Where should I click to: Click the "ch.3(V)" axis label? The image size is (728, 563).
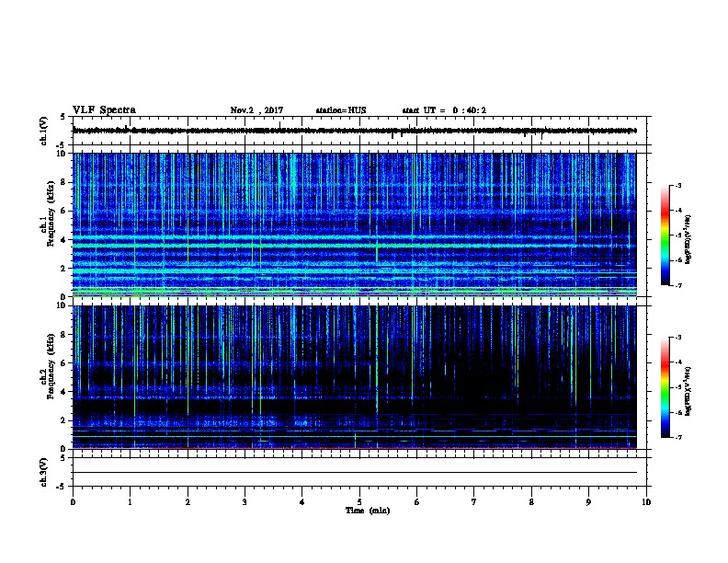pos(44,472)
